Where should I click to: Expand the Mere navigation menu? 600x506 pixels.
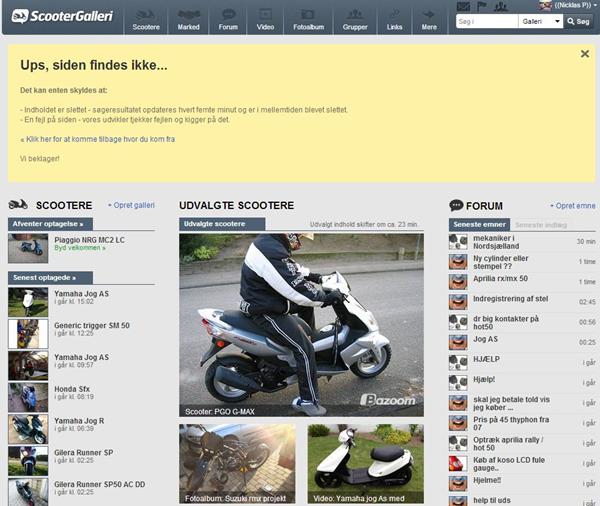(x=429, y=20)
